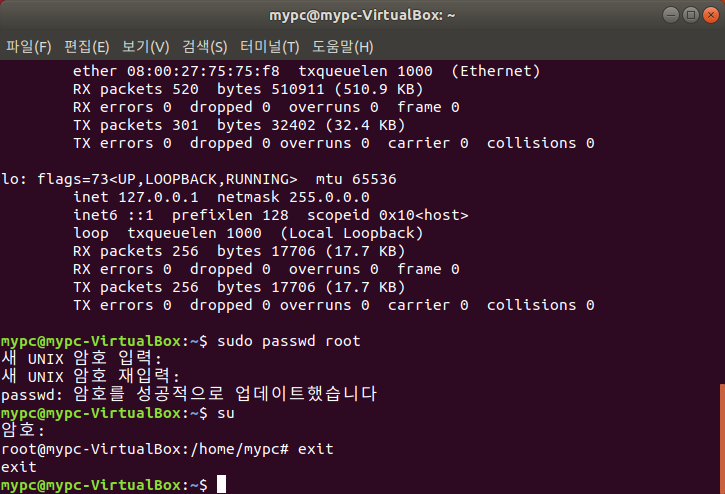Click the 'netmask 255.0.0.0' text
Screen dimensions: 725x494
293,198
